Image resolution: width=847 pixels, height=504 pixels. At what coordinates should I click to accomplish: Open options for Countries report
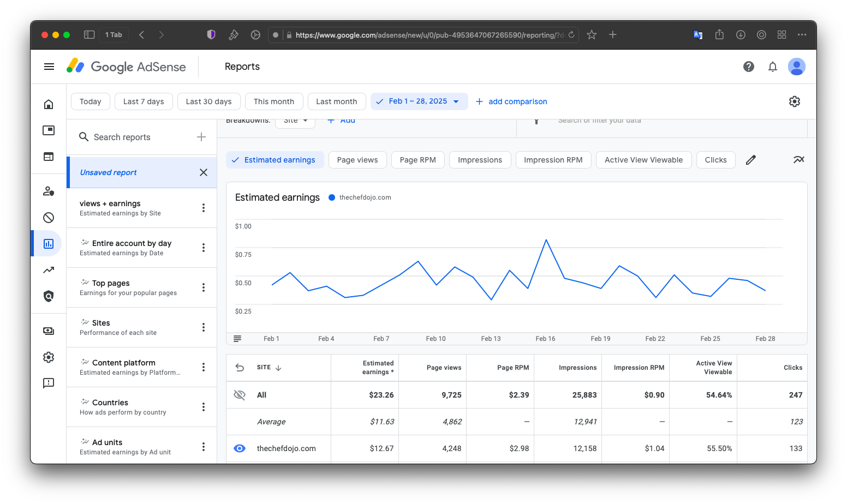click(x=204, y=407)
